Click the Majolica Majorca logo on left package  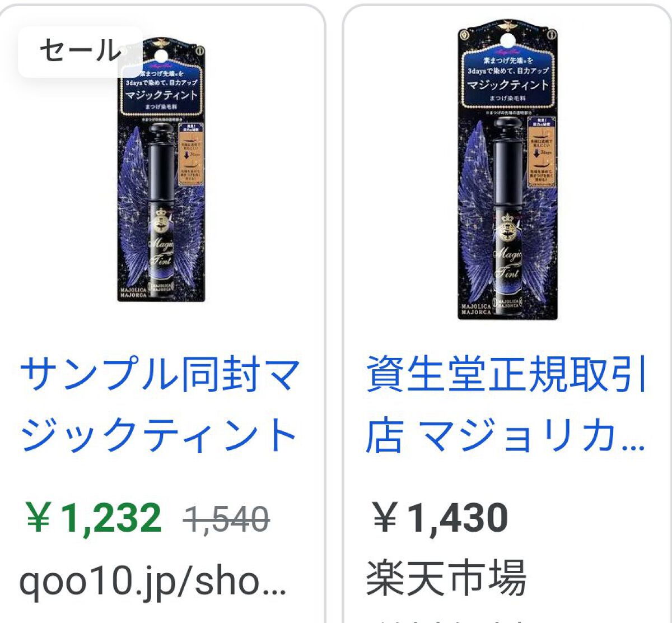(x=133, y=292)
